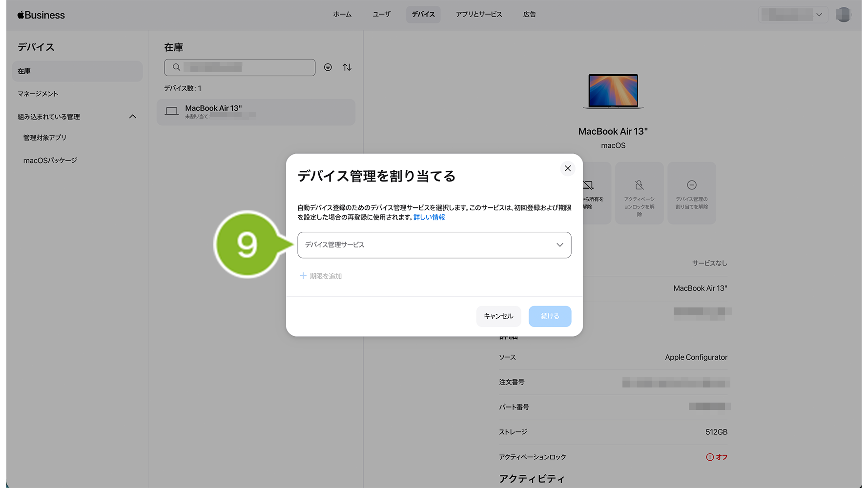This screenshot has height=488, width=868.
Task: Collapse the 組み込まれている管理 section
Action: pos(132,117)
